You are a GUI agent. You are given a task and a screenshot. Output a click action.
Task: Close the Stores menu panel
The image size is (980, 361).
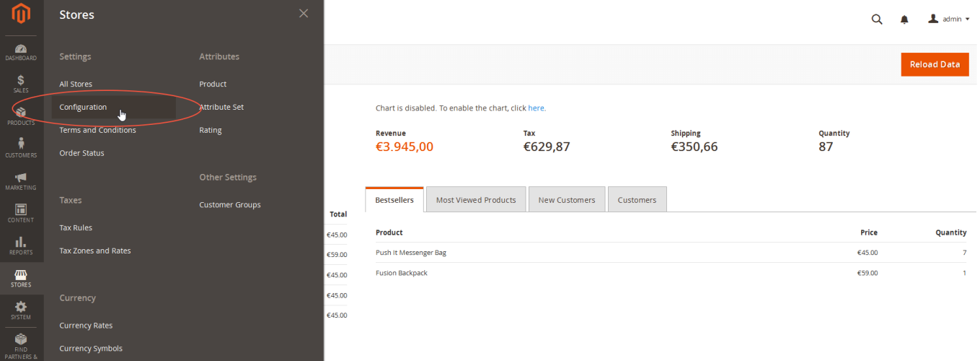[x=304, y=13]
